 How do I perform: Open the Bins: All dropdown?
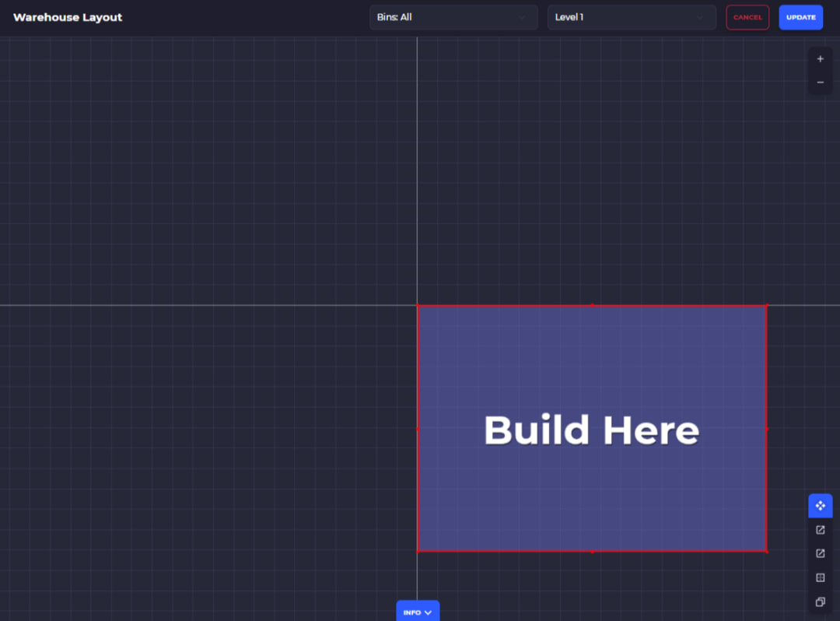click(x=453, y=17)
